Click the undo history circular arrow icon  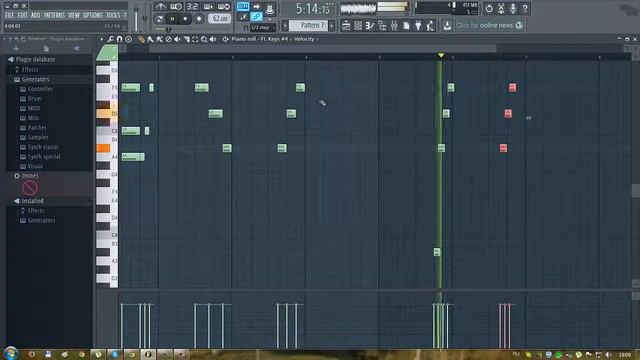click(x=489, y=8)
